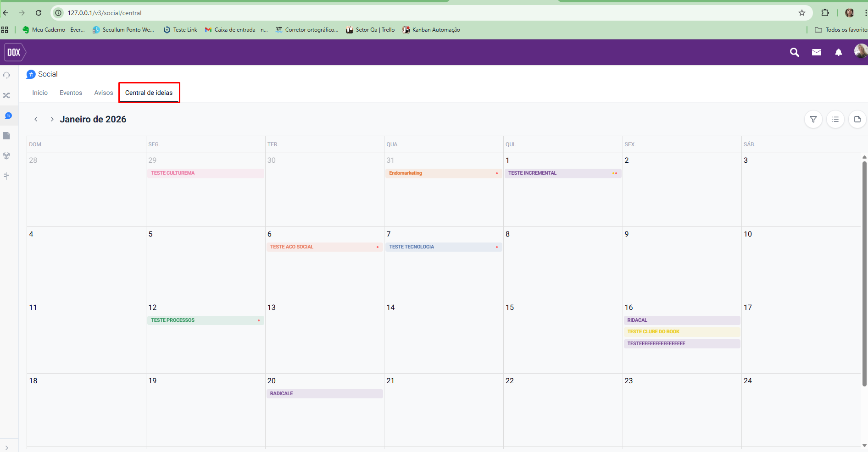This screenshot has height=452, width=868.
Task: Click the calendar vertical scrollbar
Action: 864,275
